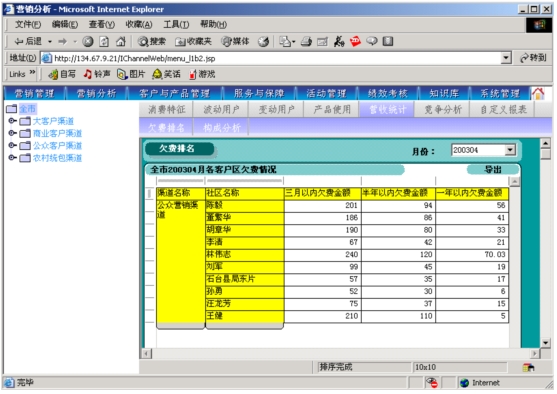
Task: Open the address bar dropdown arrow
Action: click(506, 58)
